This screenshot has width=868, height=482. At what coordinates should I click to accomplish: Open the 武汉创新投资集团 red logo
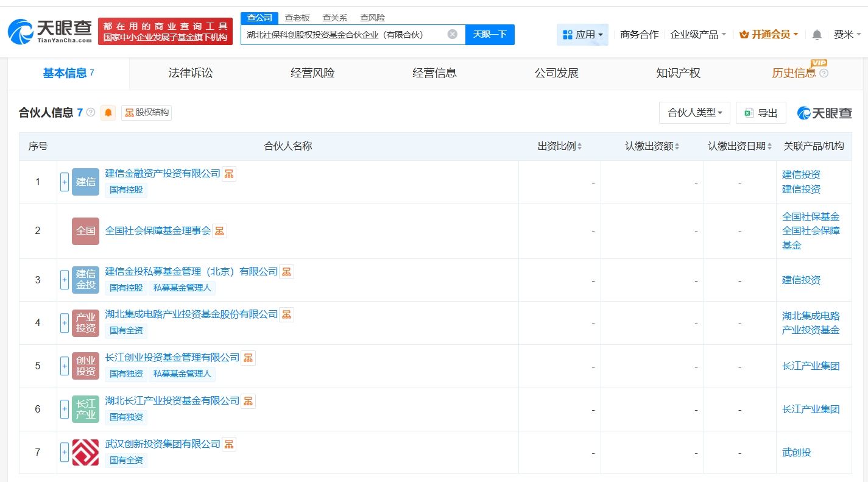pyautogui.click(x=85, y=452)
